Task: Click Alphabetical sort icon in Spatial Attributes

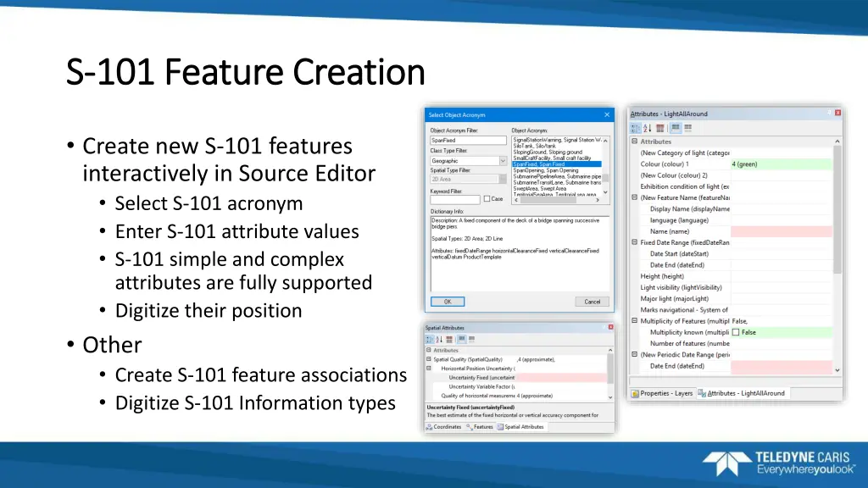Action: pos(439,339)
